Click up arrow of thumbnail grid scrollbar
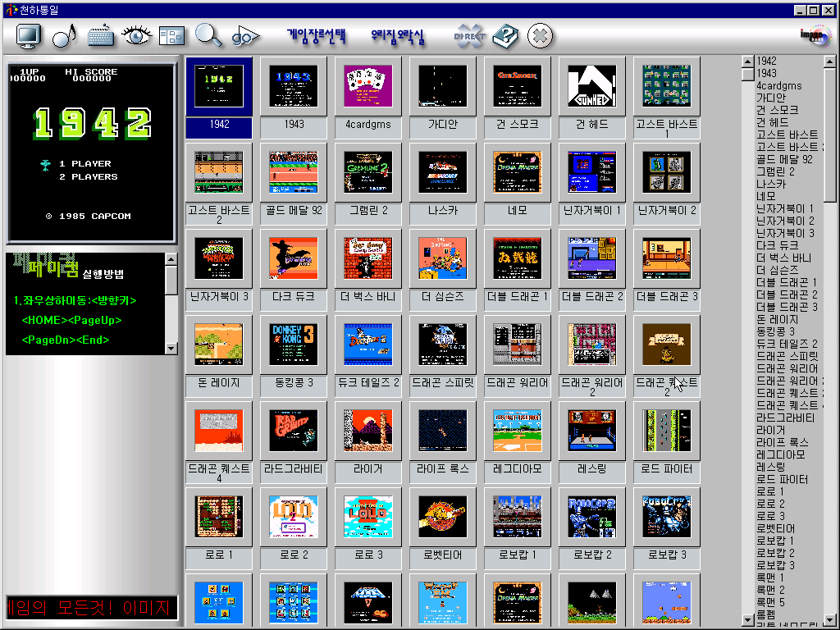Screen dimensions: 840x630 pos(748,62)
